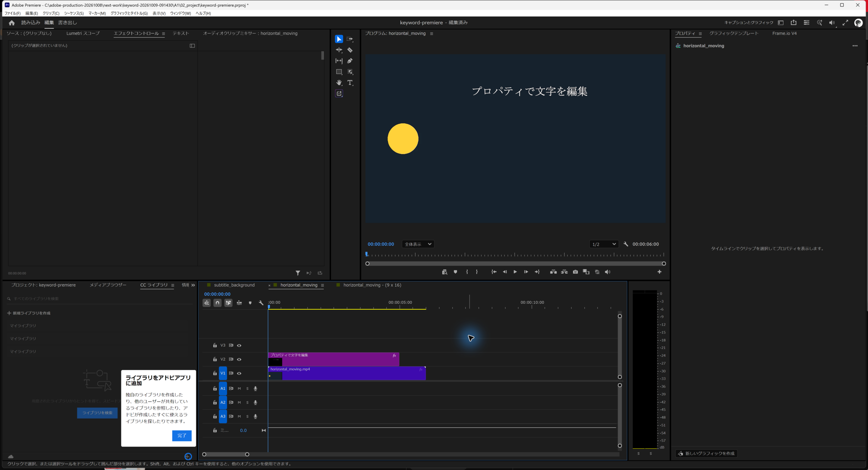Open the Program panel menu
The image size is (868, 470).
[x=432, y=34]
